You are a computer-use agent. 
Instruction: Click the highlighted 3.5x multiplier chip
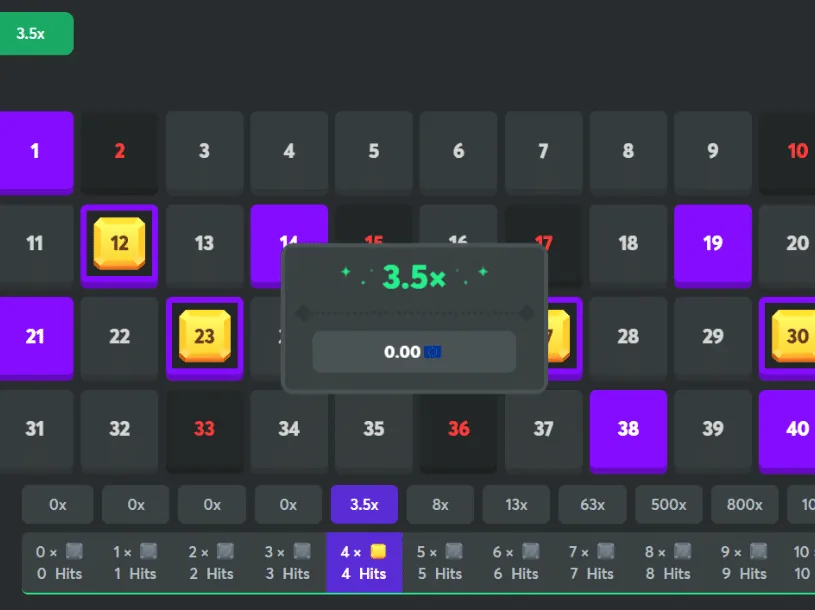[x=364, y=505]
